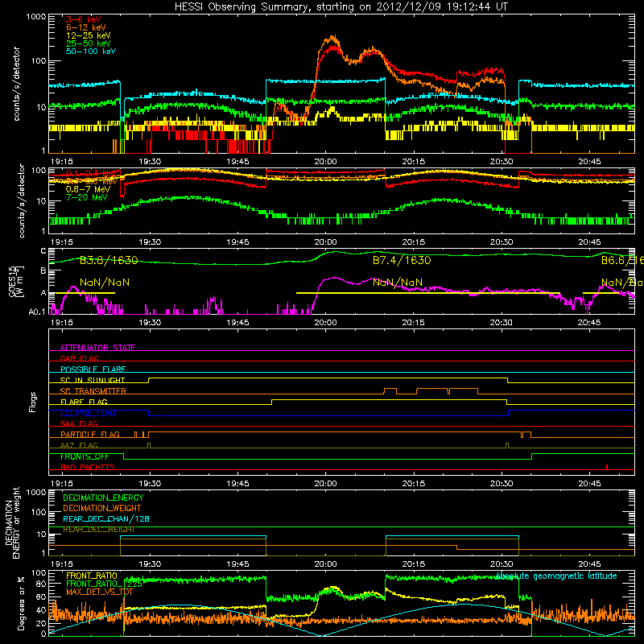Select the blue ECLIPSE_FLAG label

tap(88, 413)
